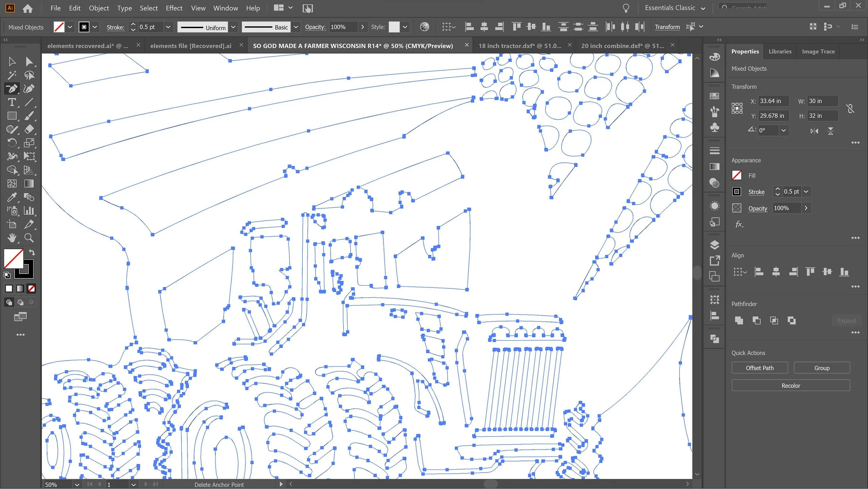The height and width of the screenshot is (489, 868).
Task: Expand the rotation angle dropdown
Action: (784, 131)
